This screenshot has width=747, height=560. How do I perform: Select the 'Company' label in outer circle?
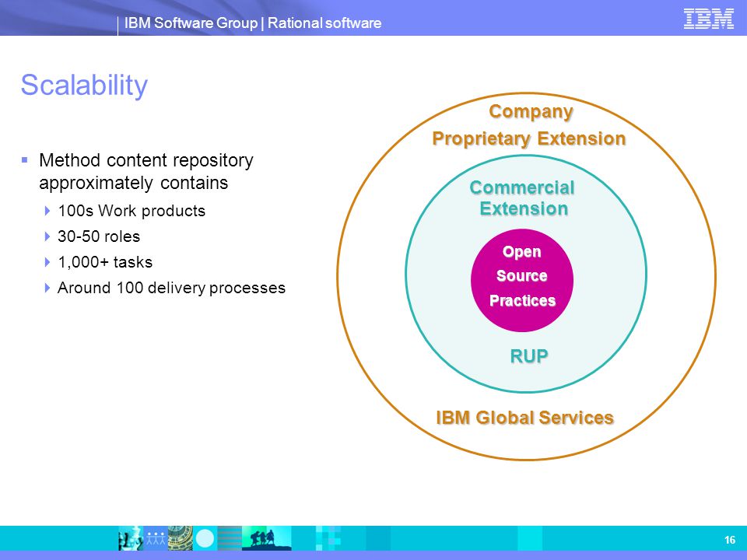pos(531,112)
